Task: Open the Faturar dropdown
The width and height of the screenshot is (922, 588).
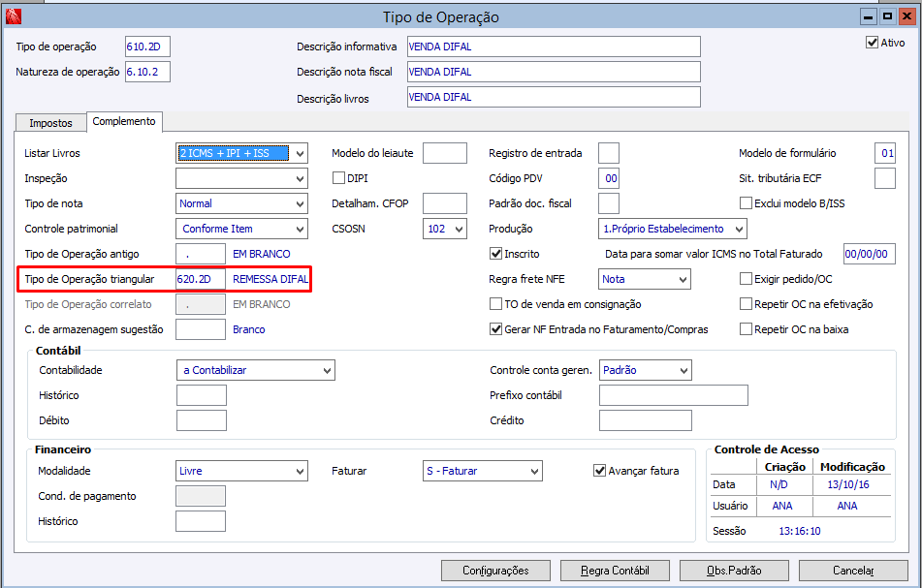Action: (533, 471)
